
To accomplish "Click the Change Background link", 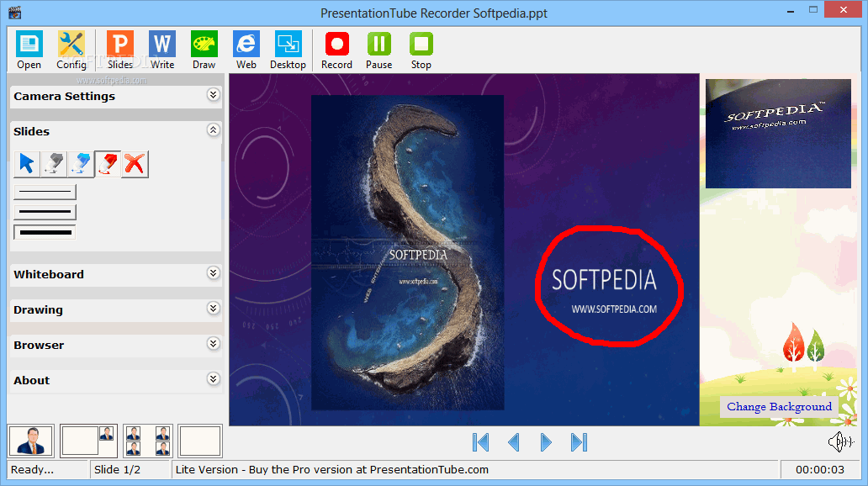I will pos(779,407).
